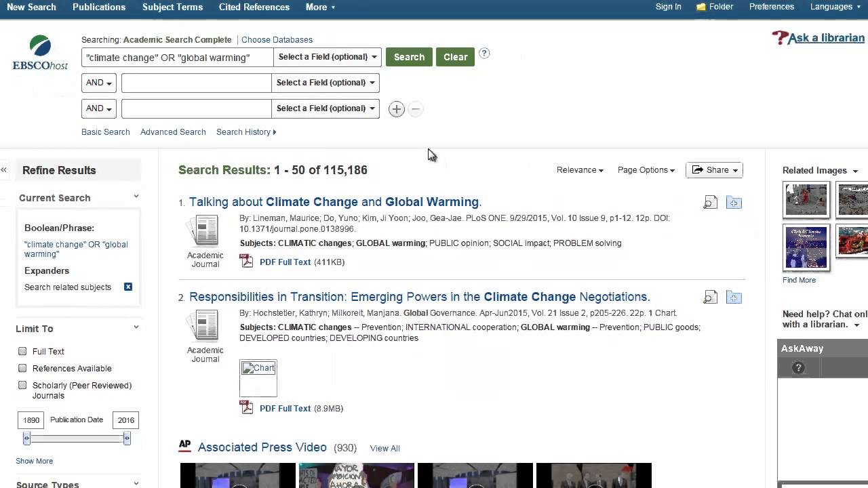Image resolution: width=868 pixels, height=488 pixels.
Task: Enable the Full Text limiter checkbox
Action: pyautogui.click(x=22, y=351)
